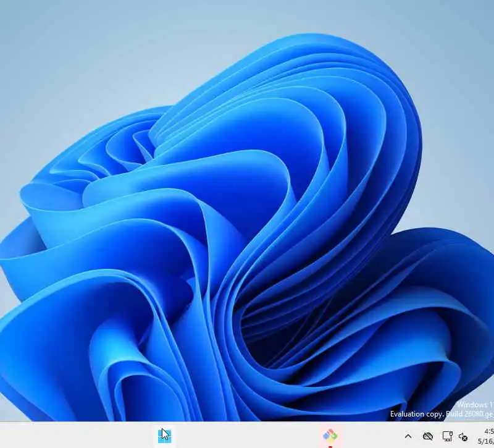Open the OneDrive cloud tray icon
The height and width of the screenshot is (448, 494).
(x=427, y=436)
